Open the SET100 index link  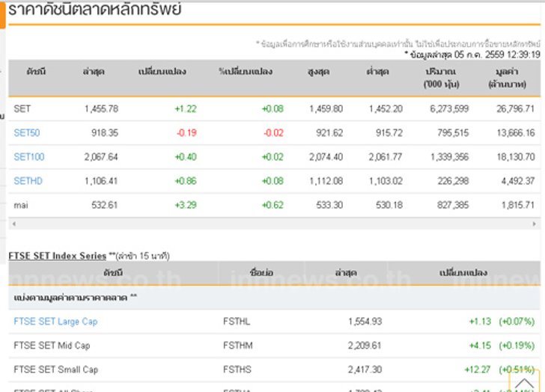29,157
